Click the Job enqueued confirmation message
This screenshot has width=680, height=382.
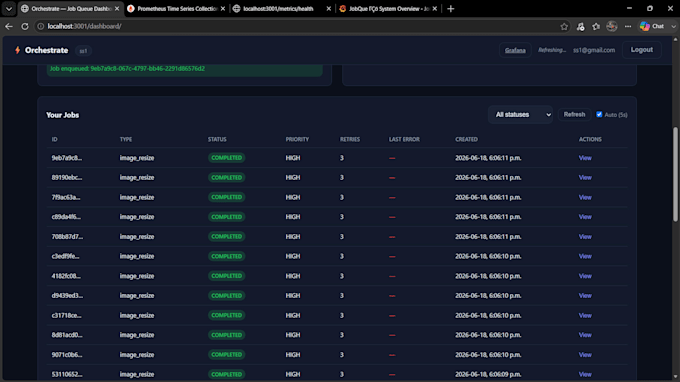coord(185,69)
